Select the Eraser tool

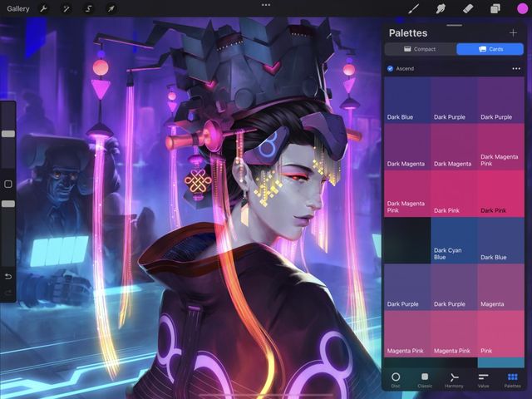click(x=468, y=8)
